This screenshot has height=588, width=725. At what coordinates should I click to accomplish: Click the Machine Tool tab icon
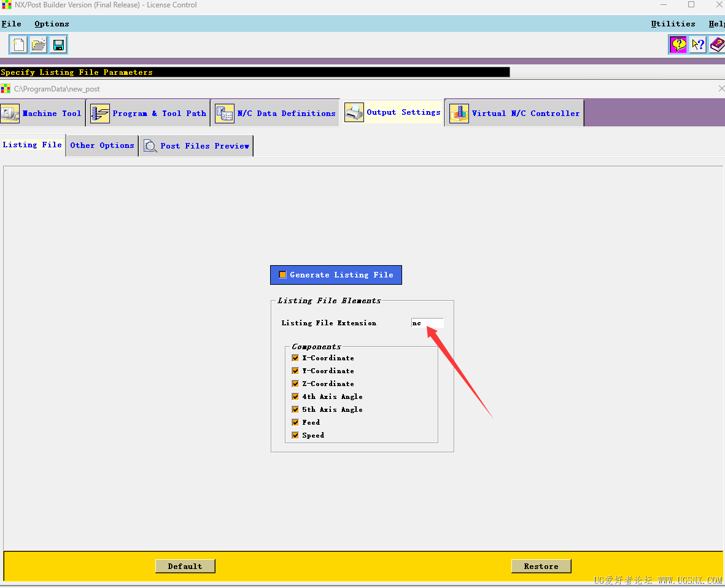(x=10, y=114)
